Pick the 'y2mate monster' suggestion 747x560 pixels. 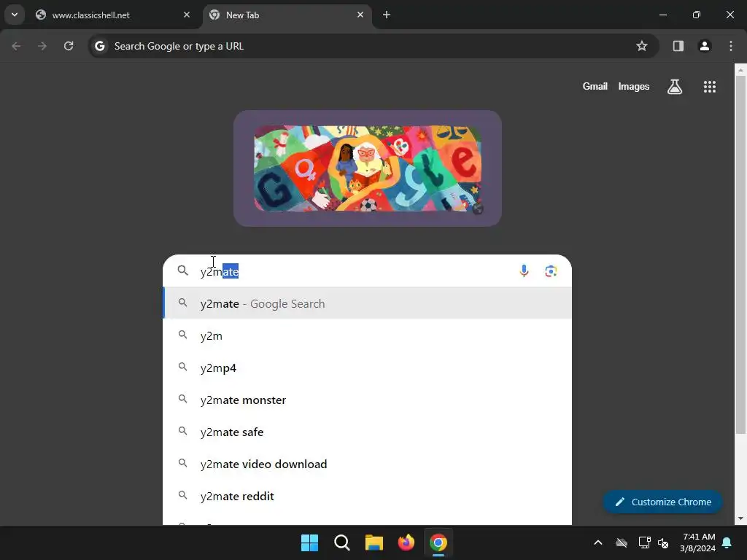pos(368,400)
